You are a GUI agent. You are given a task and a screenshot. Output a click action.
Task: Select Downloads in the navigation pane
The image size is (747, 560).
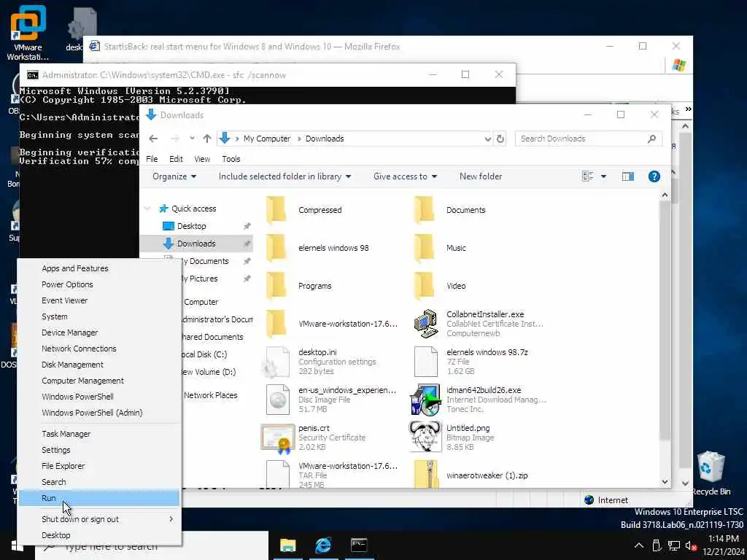pos(196,244)
